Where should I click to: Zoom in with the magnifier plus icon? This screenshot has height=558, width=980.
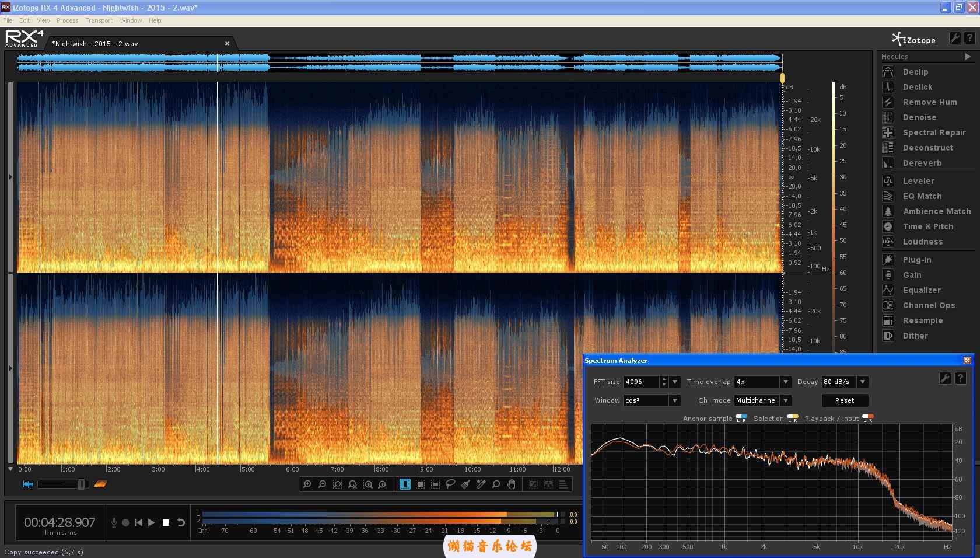tap(307, 484)
